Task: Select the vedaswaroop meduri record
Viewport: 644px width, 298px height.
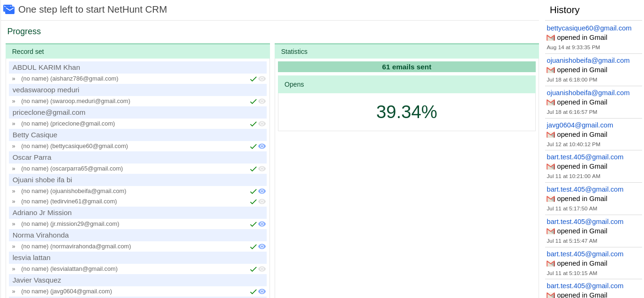Action: click(x=138, y=90)
